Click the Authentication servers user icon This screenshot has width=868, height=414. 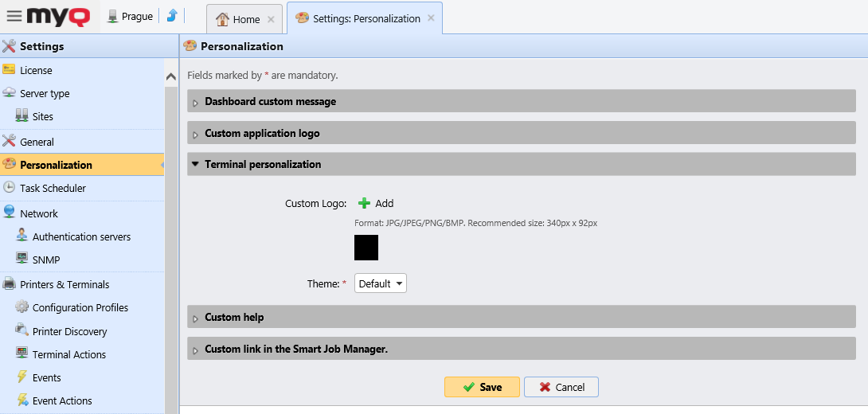pos(22,235)
